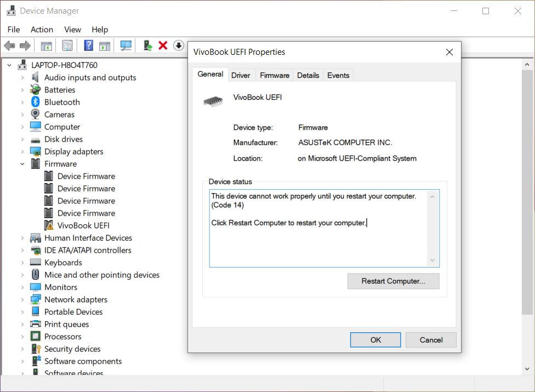The height and width of the screenshot is (392, 535).
Task: Collapse the Firmware category
Action: 22,164
